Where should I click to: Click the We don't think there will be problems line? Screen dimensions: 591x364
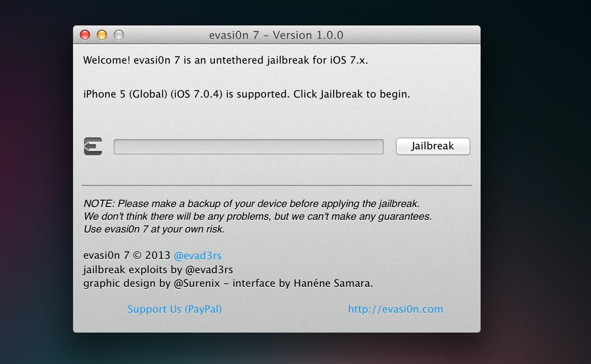point(257,216)
